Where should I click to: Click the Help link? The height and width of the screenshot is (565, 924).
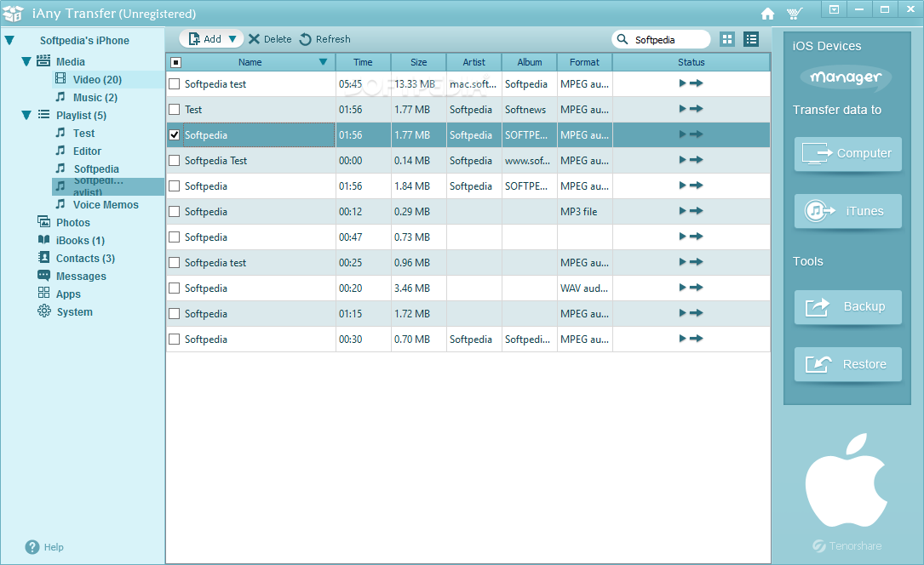54,547
